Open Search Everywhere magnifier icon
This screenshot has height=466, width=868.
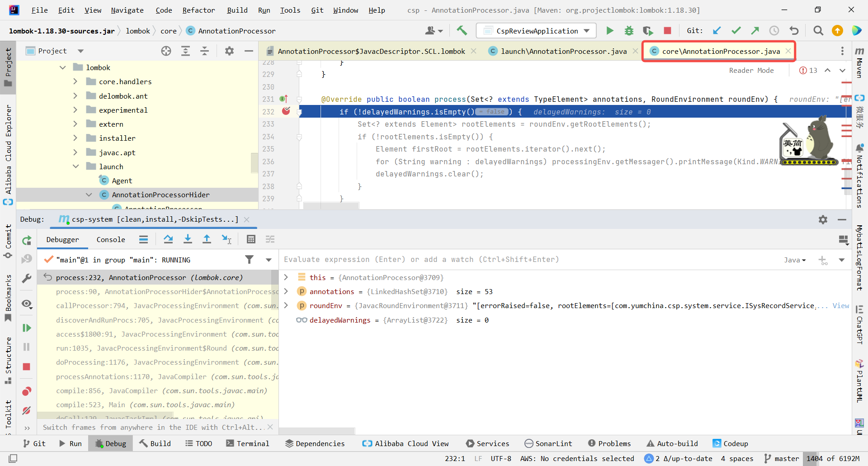pyautogui.click(x=818, y=30)
